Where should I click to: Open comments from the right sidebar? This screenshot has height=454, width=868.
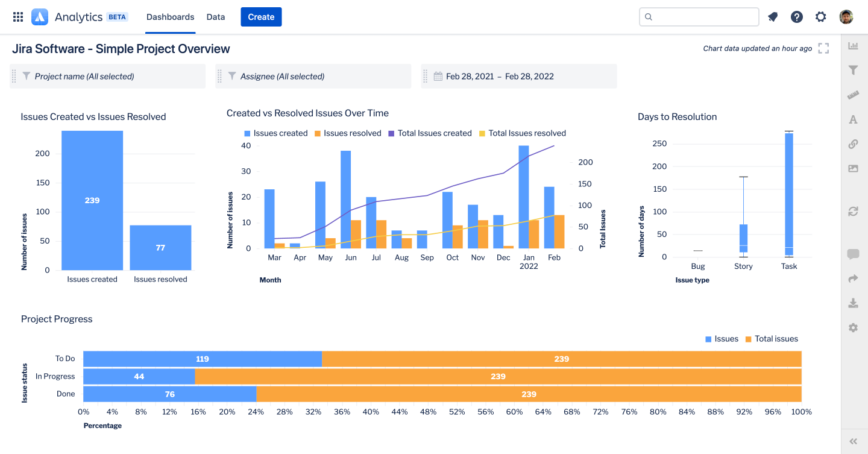(x=853, y=254)
